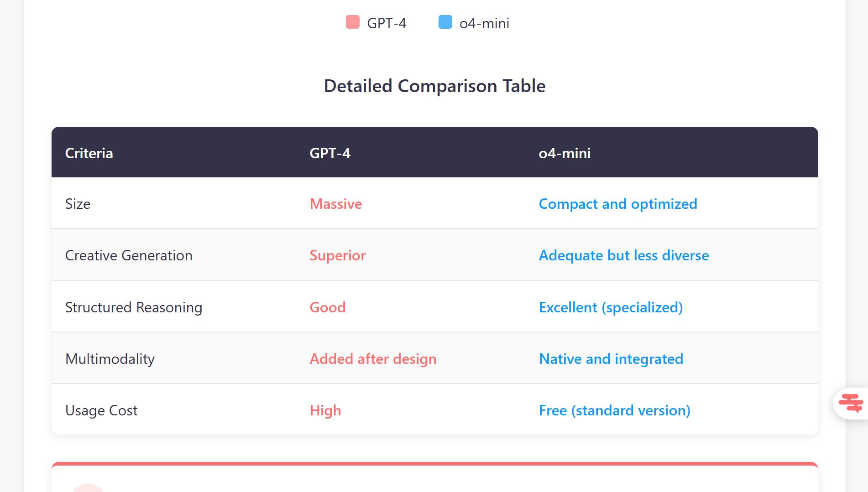Toggle the o4-mini legend label
This screenshot has height=492, width=868.
click(484, 23)
